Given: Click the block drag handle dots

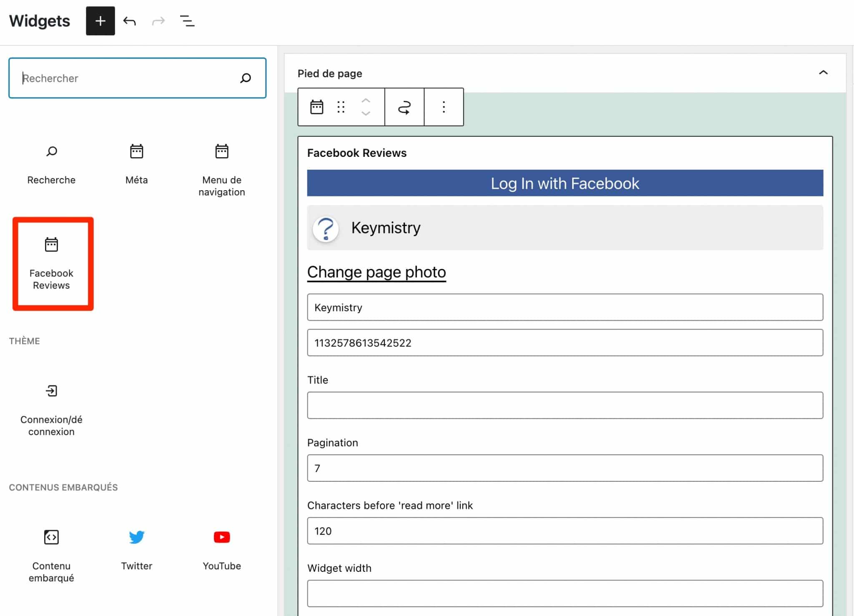Looking at the screenshot, I should pyautogui.click(x=341, y=107).
